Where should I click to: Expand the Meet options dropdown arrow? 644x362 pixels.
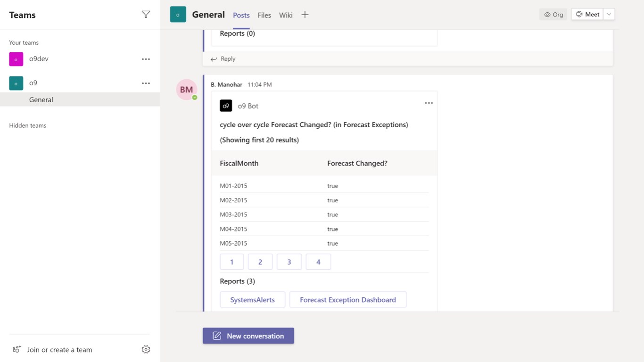coord(609,14)
